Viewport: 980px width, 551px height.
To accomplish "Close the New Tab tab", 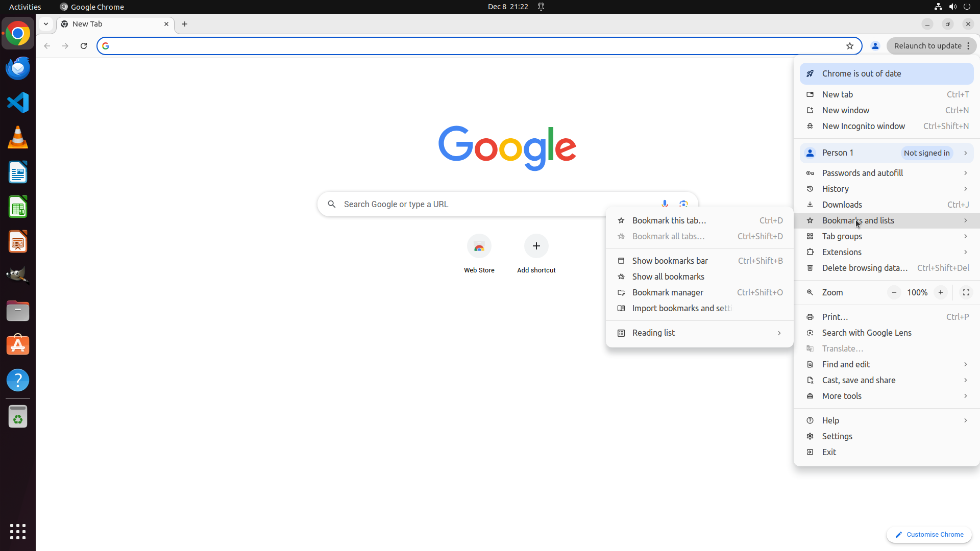I will [x=166, y=24].
